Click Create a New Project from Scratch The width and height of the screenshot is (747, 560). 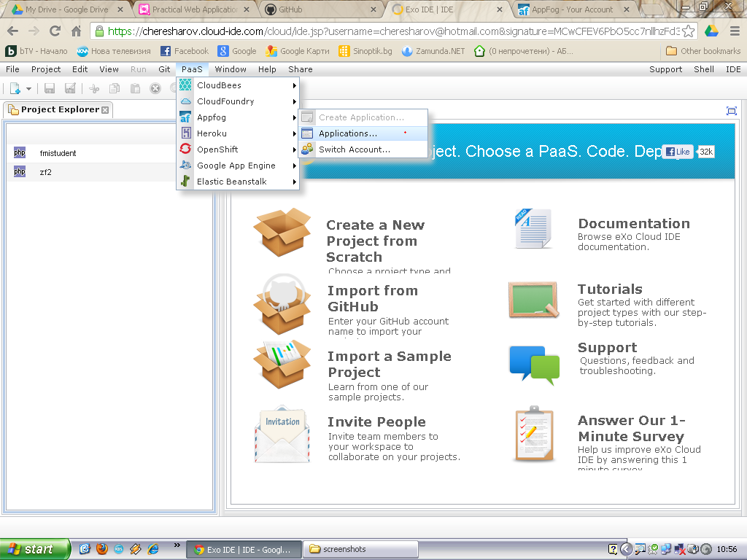pos(375,241)
